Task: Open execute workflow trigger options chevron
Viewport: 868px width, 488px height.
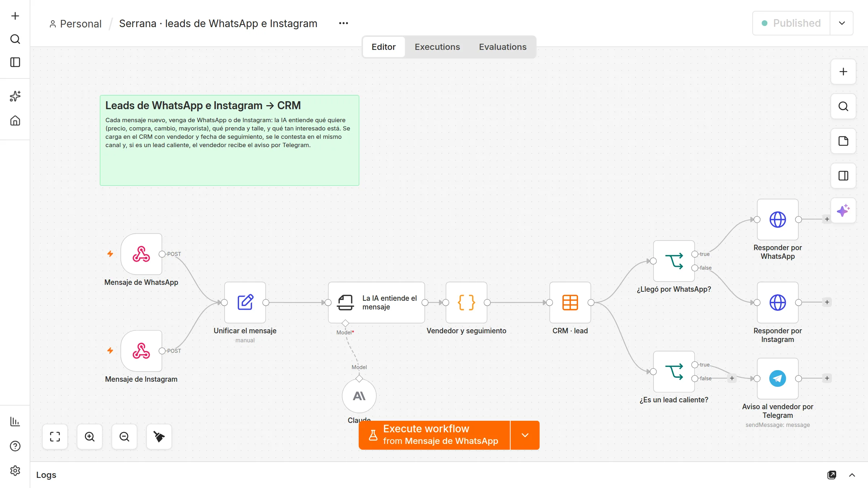Action: click(525, 435)
